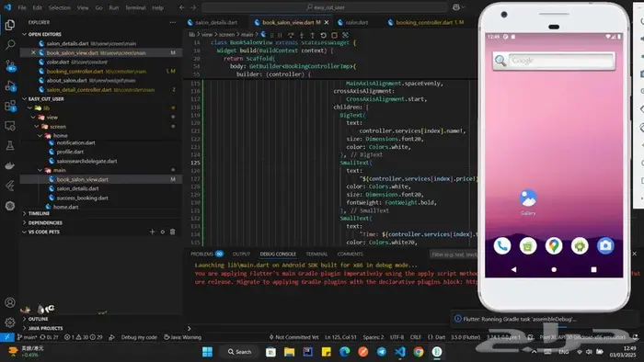Collapse the view folder
The height and width of the screenshot is (362, 644).
click(52, 118)
